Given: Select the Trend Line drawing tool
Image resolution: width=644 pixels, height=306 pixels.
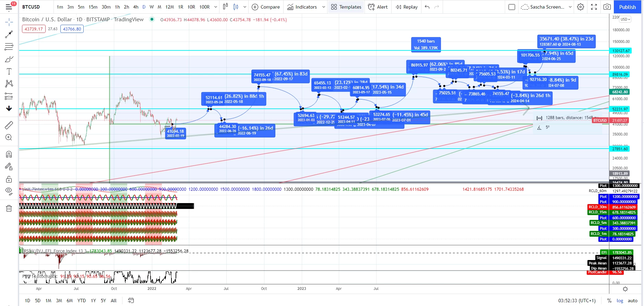Looking at the screenshot, I should 9,34.
